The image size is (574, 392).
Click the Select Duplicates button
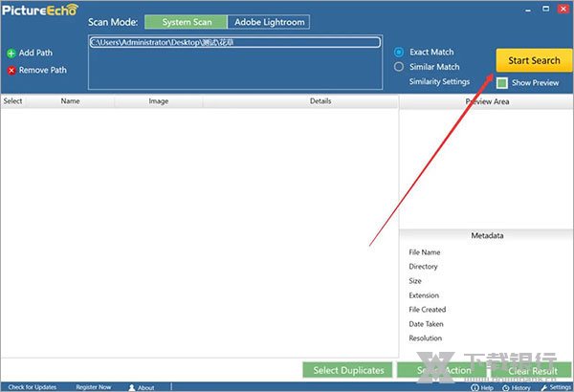(x=347, y=370)
